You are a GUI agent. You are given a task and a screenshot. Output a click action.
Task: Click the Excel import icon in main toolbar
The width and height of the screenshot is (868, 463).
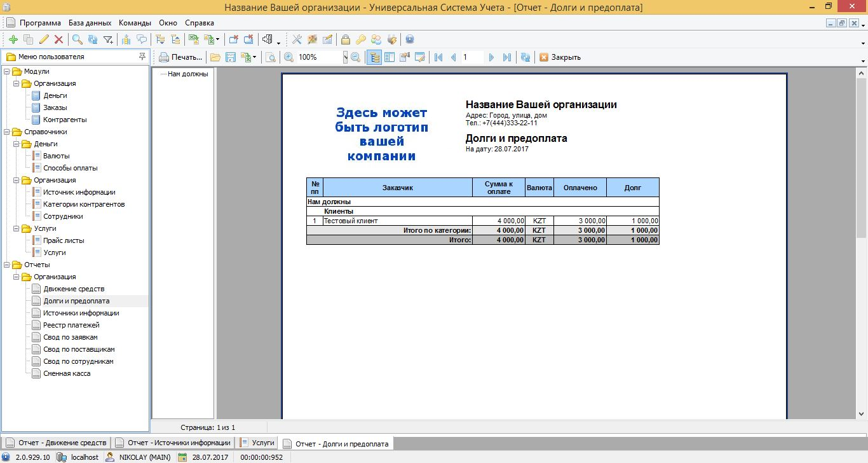tap(193, 39)
